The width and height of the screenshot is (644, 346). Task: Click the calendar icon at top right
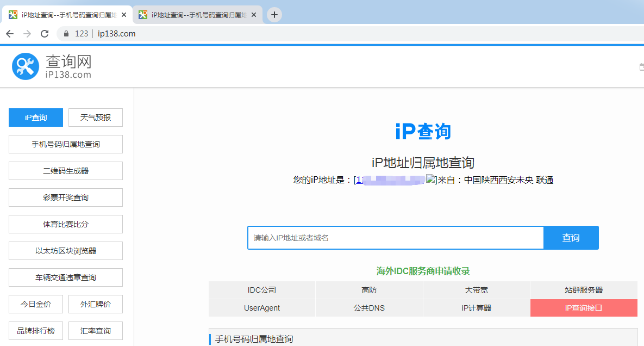tap(641, 66)
